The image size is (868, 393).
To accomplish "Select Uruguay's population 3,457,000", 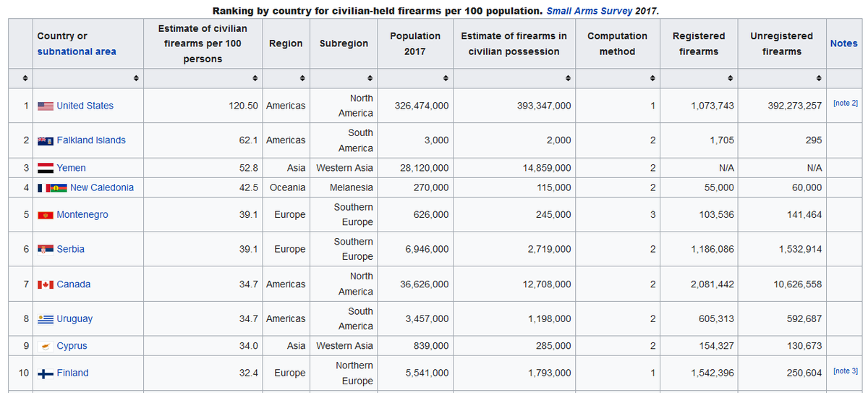I will point(427,319).
